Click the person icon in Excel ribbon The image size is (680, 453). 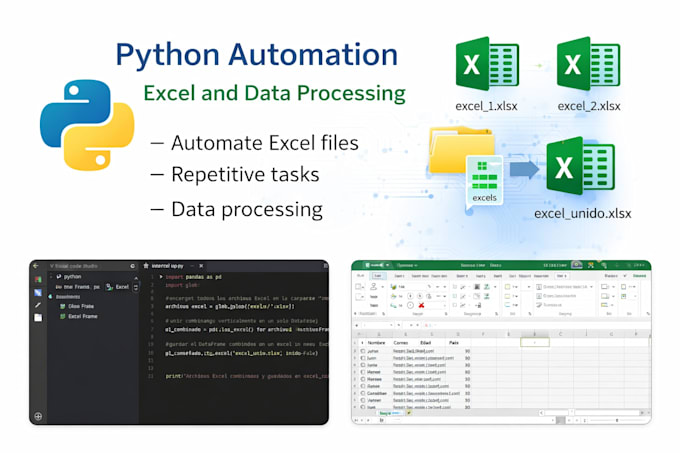[x=373, y=287]
